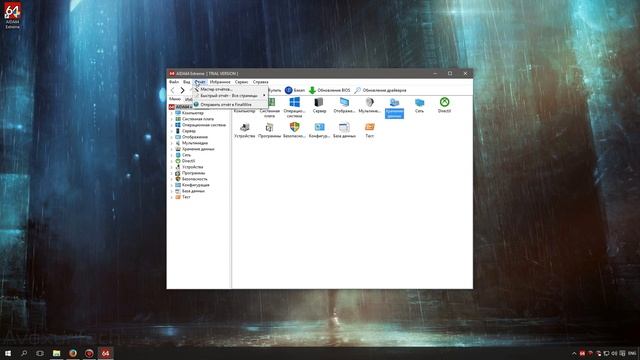Select Программы in the tree
Image resolution: width=640 pixels, height=360 pixels.
[x=193, y=173]
